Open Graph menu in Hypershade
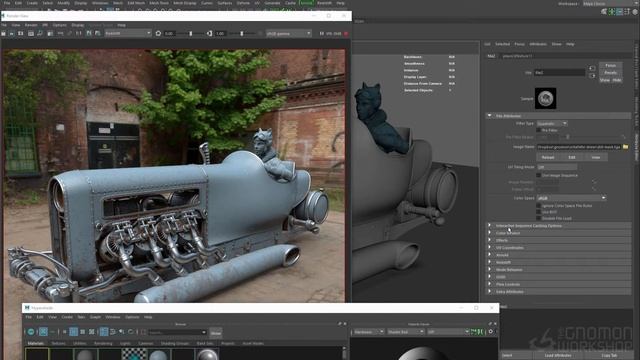Screen dimensions: 640x360 [95, 317]
